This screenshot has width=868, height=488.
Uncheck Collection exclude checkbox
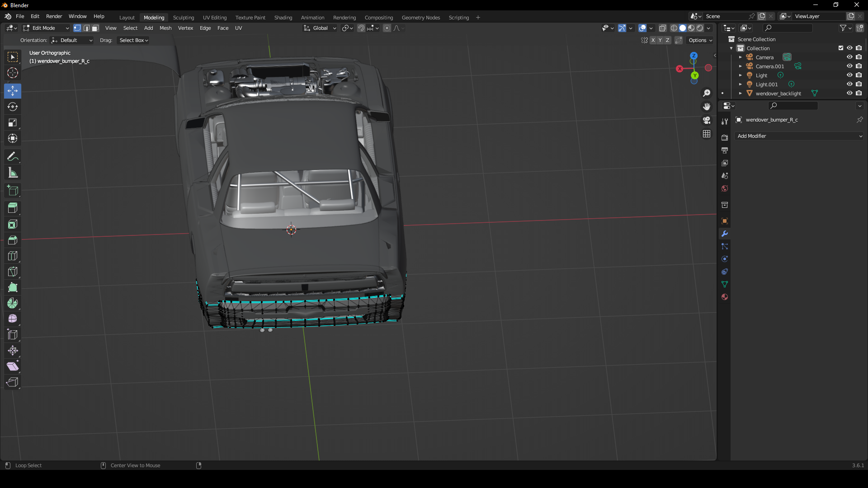841,48
